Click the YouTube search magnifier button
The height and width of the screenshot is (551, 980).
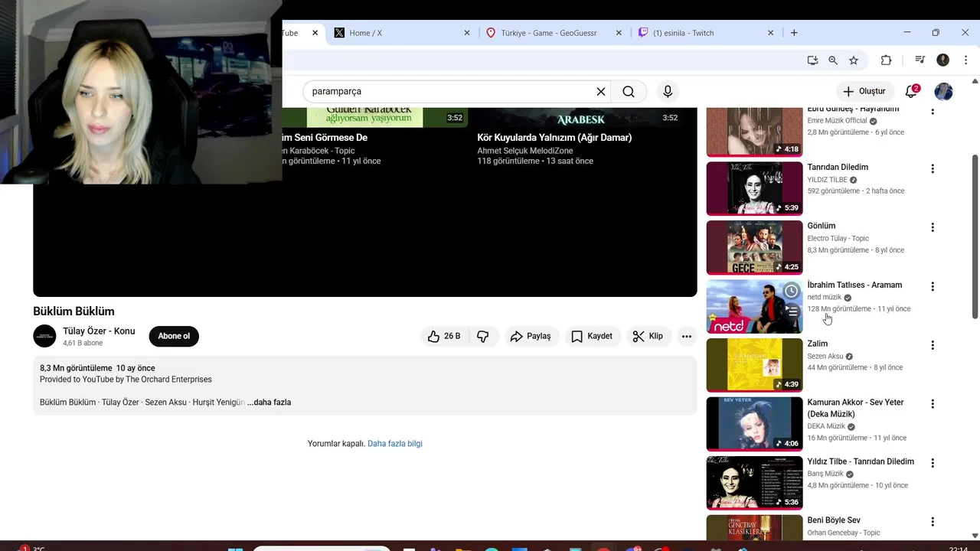click(629, 92)
